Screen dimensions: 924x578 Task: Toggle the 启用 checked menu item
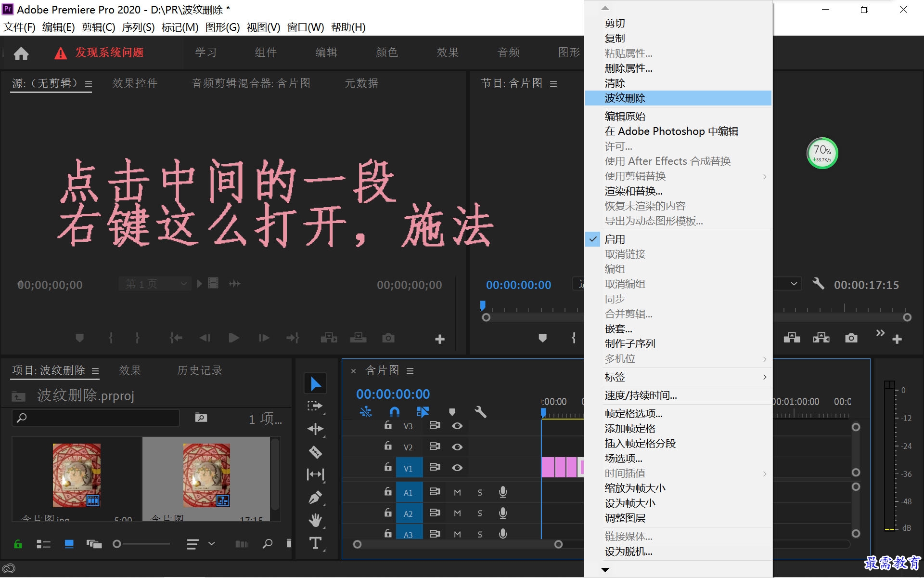pyautogui.click(x=678, y=239)
